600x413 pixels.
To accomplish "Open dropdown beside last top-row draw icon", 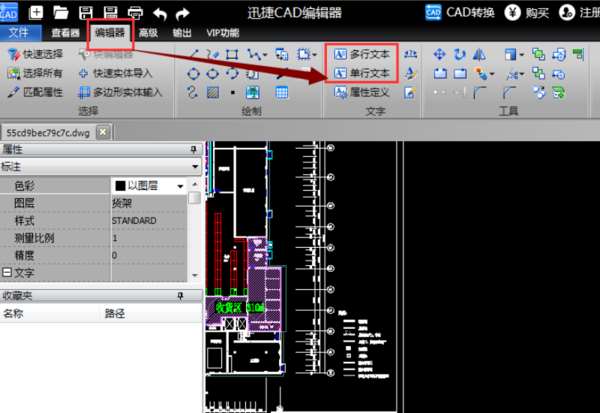I will coord(315,55).
